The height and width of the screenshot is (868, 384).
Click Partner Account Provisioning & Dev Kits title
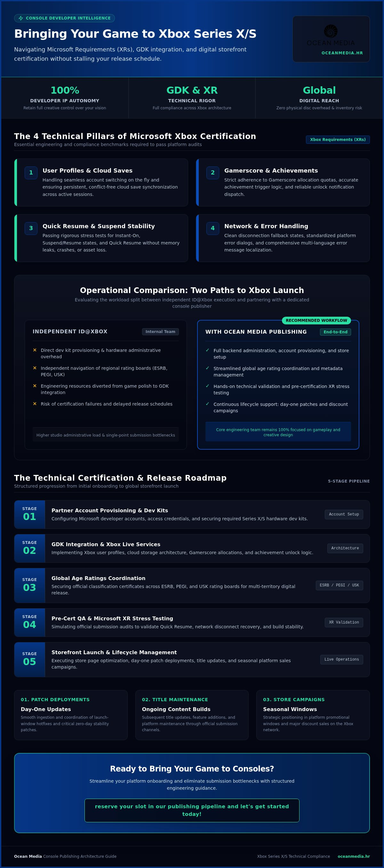110,510
